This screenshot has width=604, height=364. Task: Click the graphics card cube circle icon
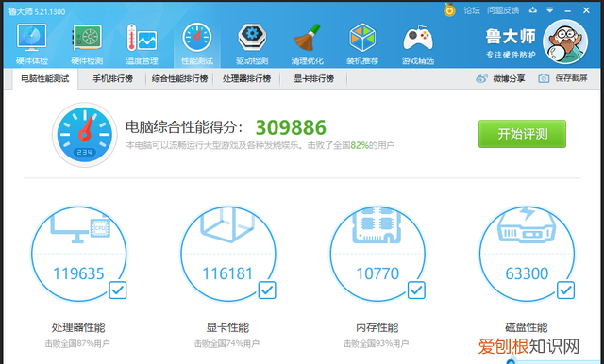tap(228, 254)
